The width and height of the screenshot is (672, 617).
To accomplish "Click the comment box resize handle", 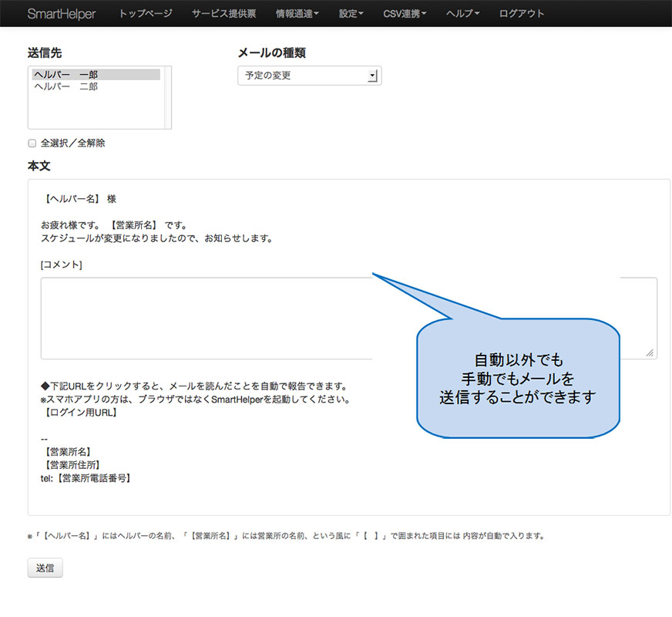I will [x=650, y=352].
